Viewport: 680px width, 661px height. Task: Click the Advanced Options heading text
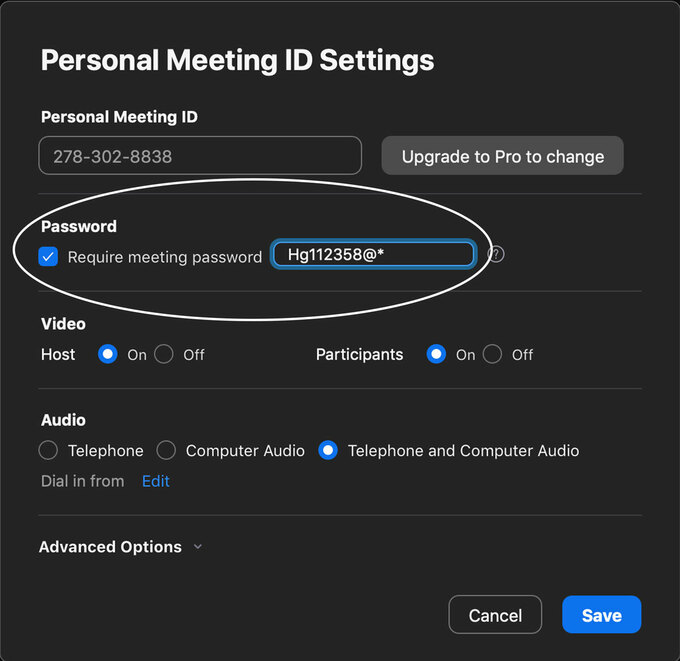point(110,547)
